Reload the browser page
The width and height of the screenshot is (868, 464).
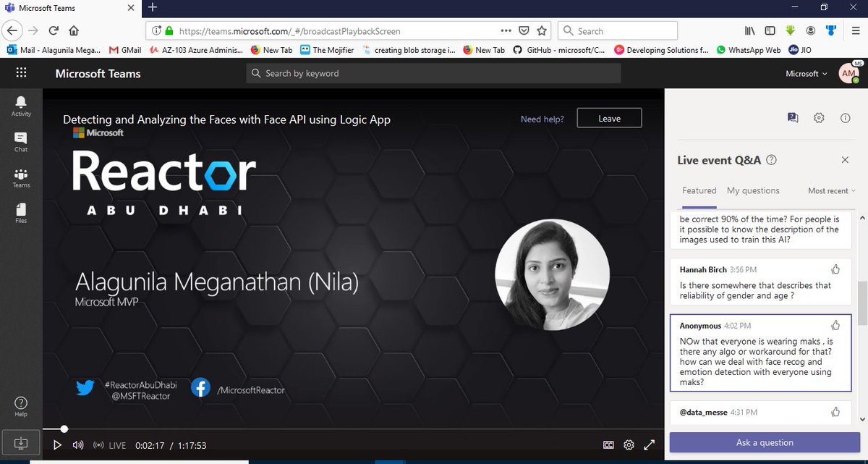pos(54,31)
